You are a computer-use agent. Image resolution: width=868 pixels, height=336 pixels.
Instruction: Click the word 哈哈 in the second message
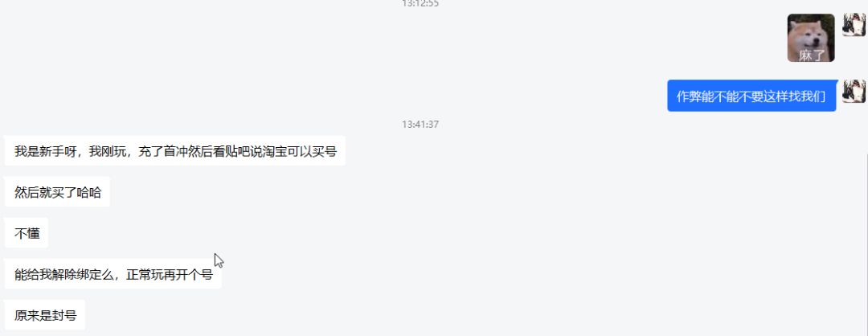[x=88, y=192]
